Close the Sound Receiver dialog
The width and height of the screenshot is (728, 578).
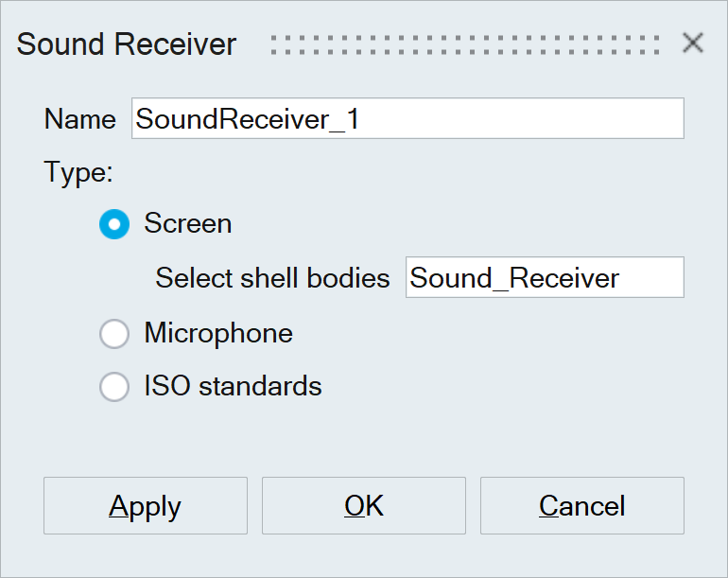click(693, 44)
